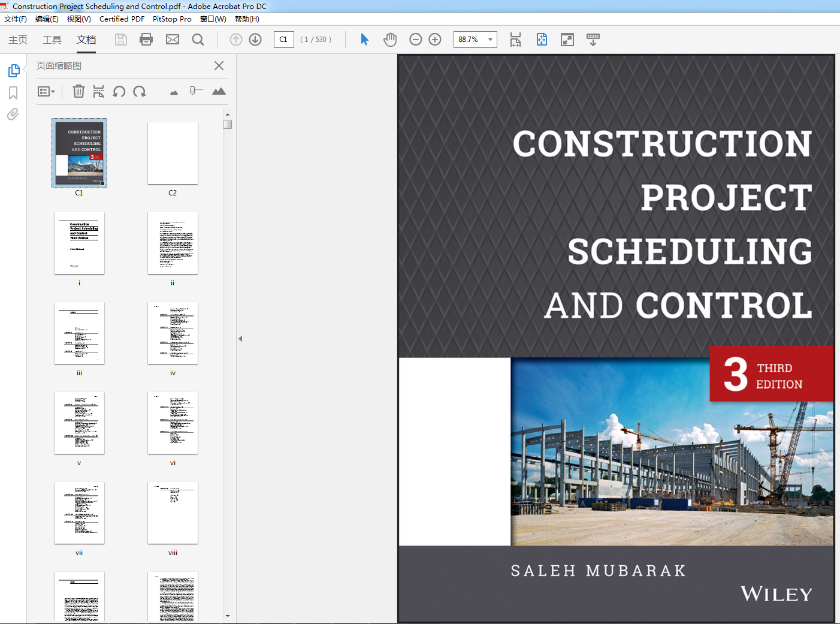Click the (1 / 530) page count text

click(316, 40)
